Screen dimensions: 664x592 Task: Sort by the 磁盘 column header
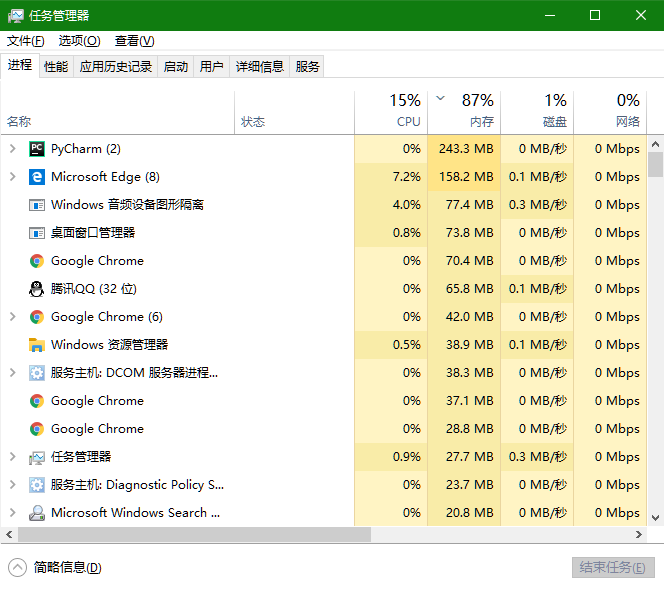point(537,112)
